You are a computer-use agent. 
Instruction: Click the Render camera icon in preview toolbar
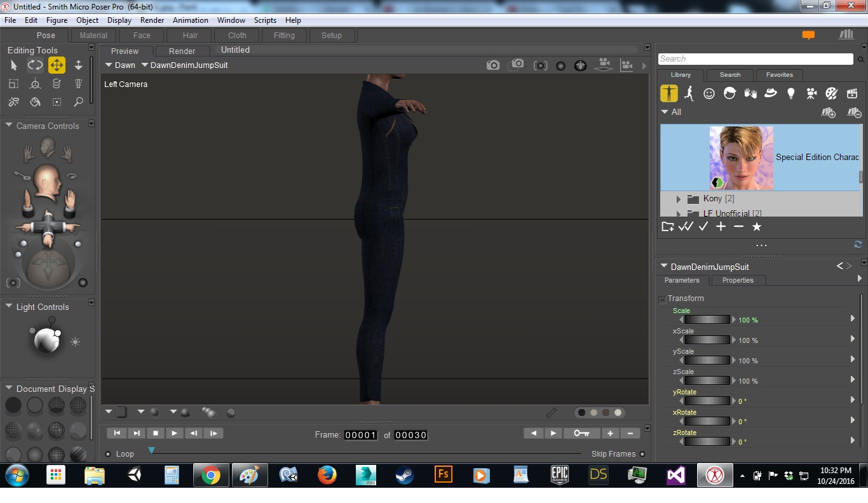(493, 65)
